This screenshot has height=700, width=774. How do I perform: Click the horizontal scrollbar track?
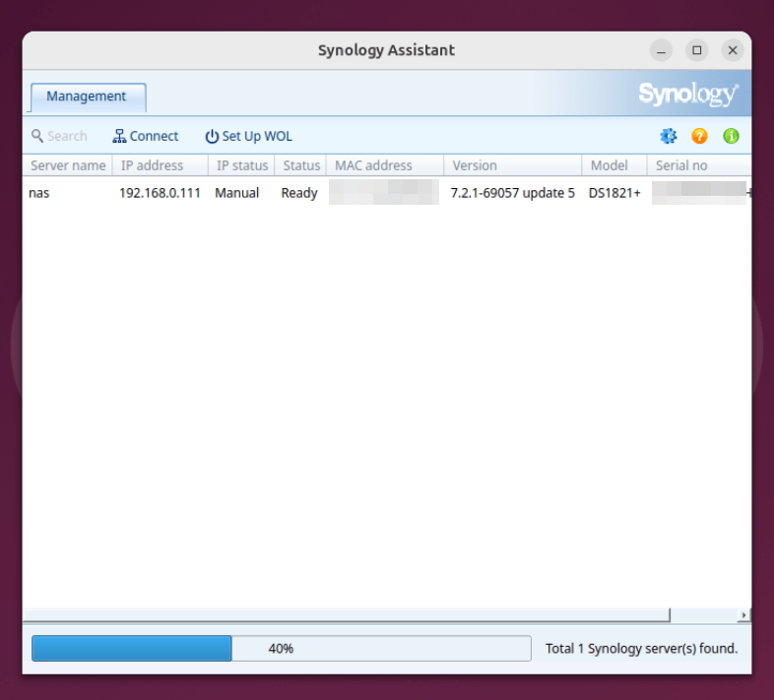tap(703, 615)
